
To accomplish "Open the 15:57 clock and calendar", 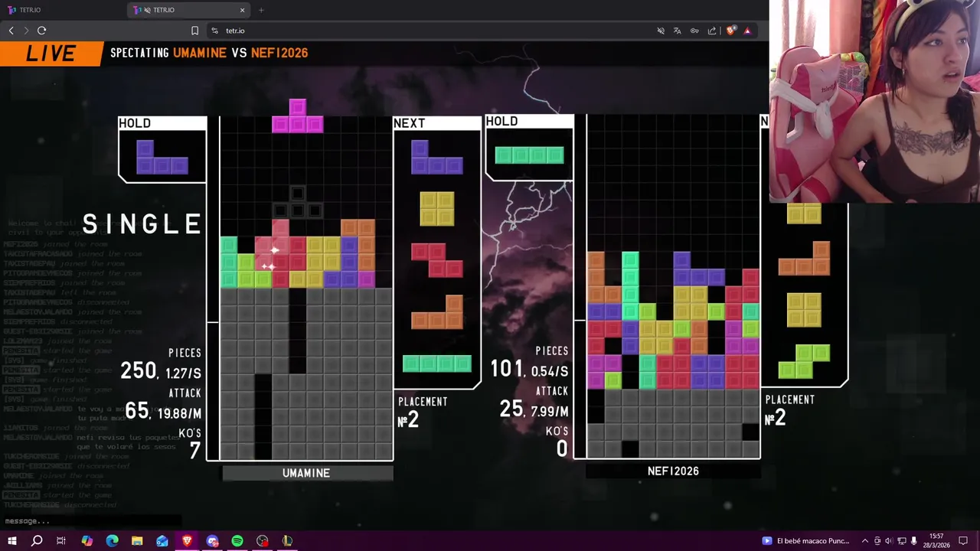I will pyautogui.click(x=937, y=541).
